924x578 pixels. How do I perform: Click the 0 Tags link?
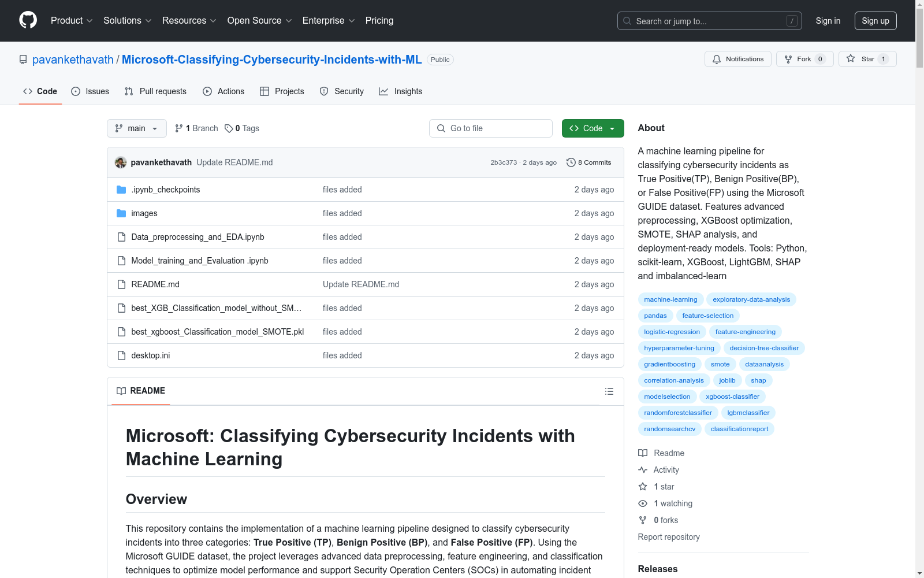coord(242,128)
